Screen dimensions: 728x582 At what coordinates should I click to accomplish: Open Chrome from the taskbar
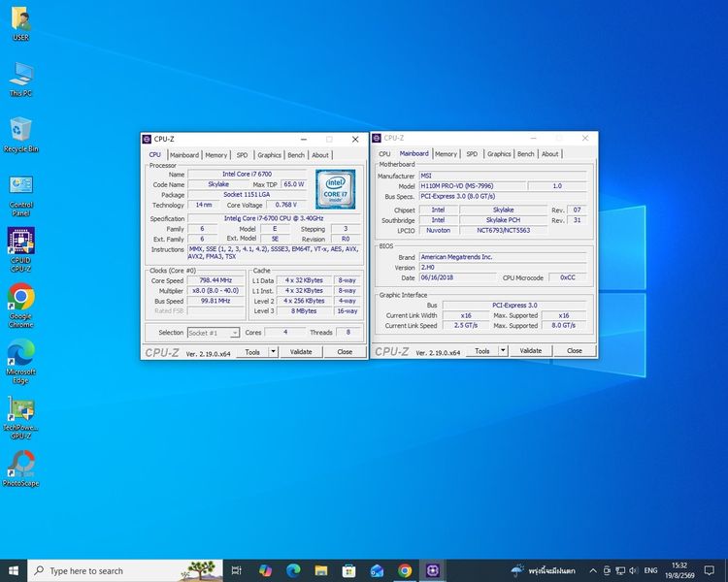tap(405, 570)
